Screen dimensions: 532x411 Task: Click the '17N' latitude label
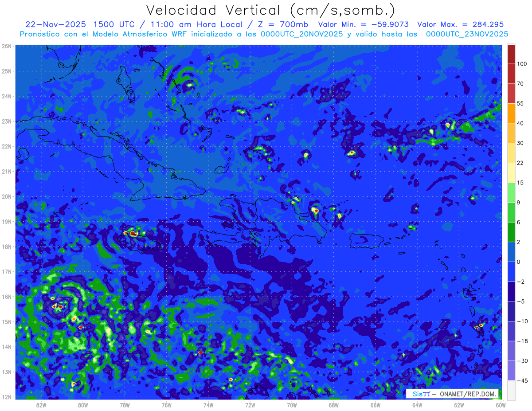click(x=7, y=271)
